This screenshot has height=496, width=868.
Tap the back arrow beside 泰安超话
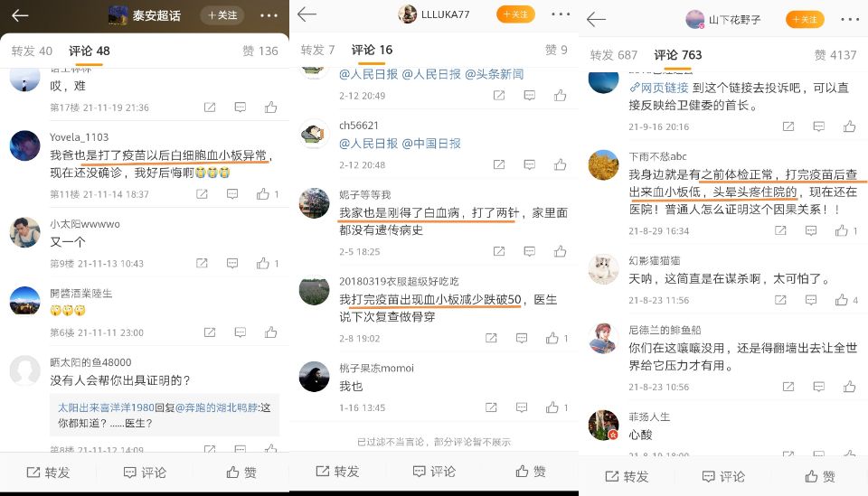pos(20,15)
